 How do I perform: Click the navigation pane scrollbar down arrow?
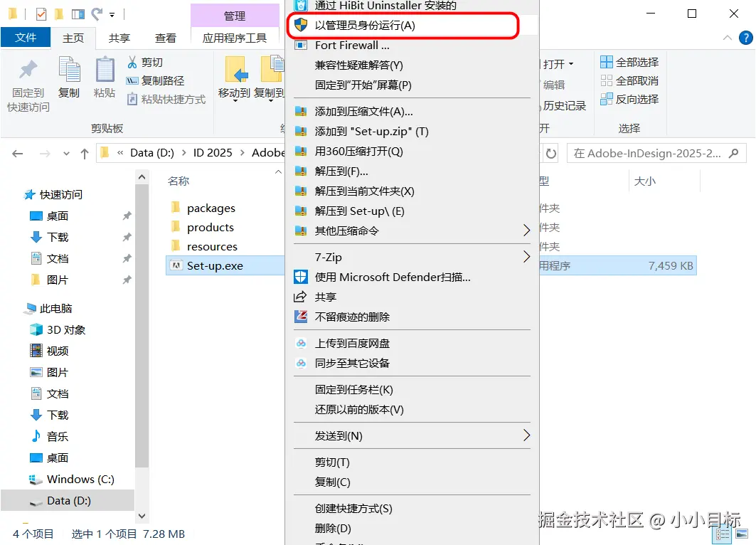142,516
